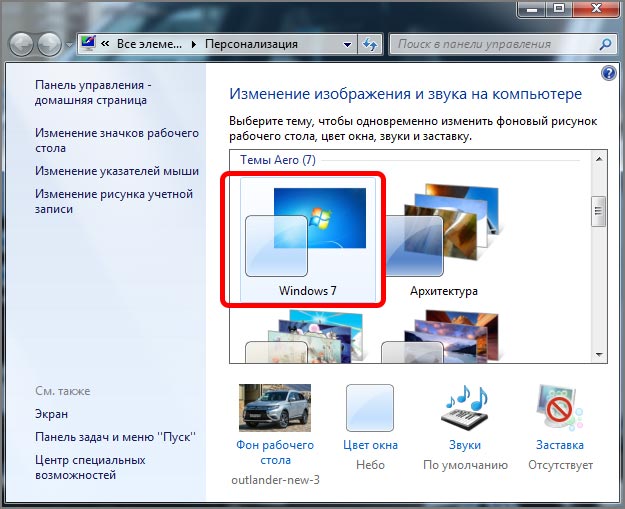The width and height of the screenshot is (625, 509).
Task: Click the theme list scrollbar thumb
Action: pyautogui.click(x=599, y=211)
